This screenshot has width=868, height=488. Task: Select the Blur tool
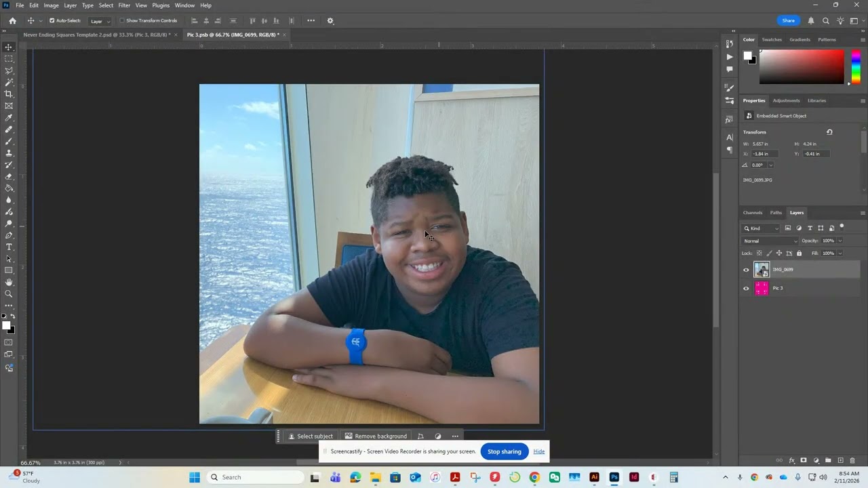[9, 200]
